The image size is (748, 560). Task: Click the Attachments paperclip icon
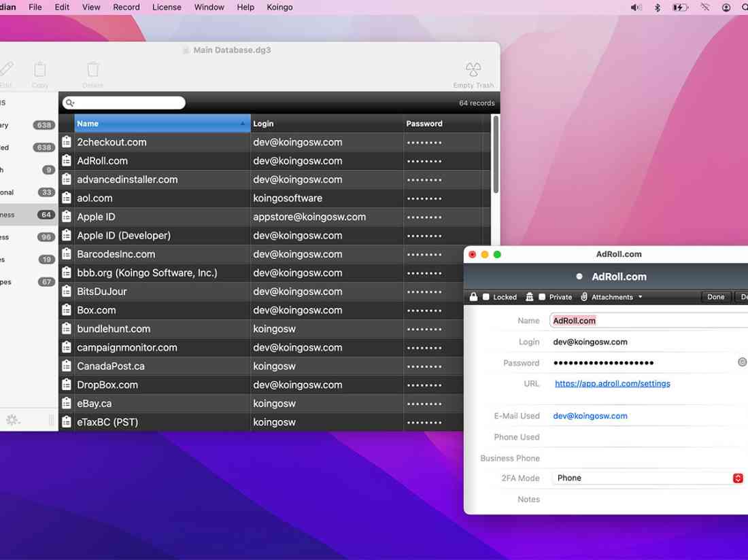pyautogui.click(x=583, y=297)
